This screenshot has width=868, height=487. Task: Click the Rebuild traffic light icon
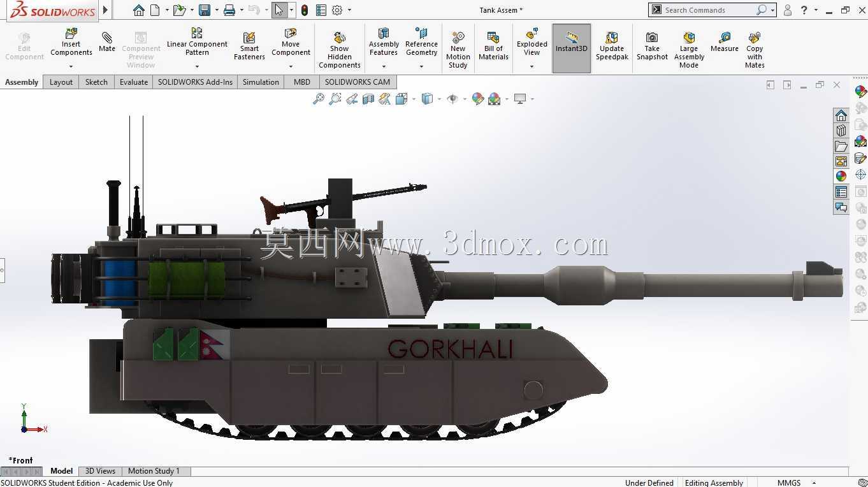pos(305,10)
